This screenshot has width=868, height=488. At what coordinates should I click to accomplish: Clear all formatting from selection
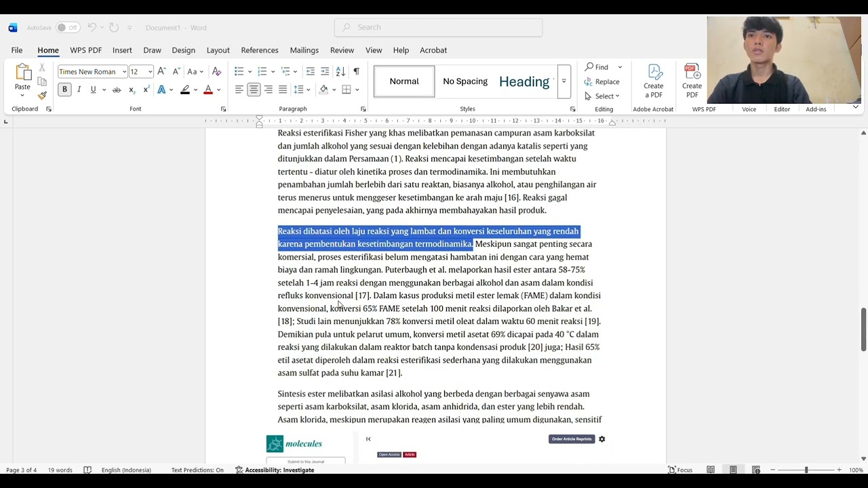click(216, 71)
